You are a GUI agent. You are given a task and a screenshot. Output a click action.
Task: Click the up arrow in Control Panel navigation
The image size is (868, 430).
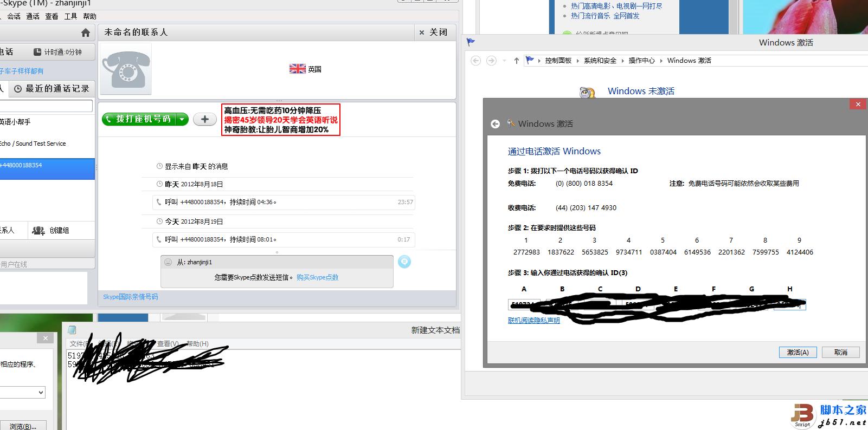tap(516, 61)
